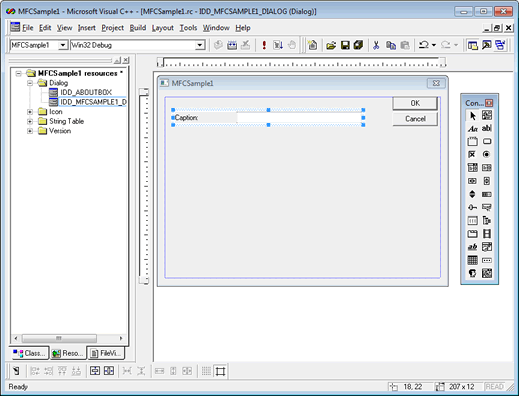The image size is (519, 396).
Task: Select the Check Box control tool
Action: click(472, 154)
